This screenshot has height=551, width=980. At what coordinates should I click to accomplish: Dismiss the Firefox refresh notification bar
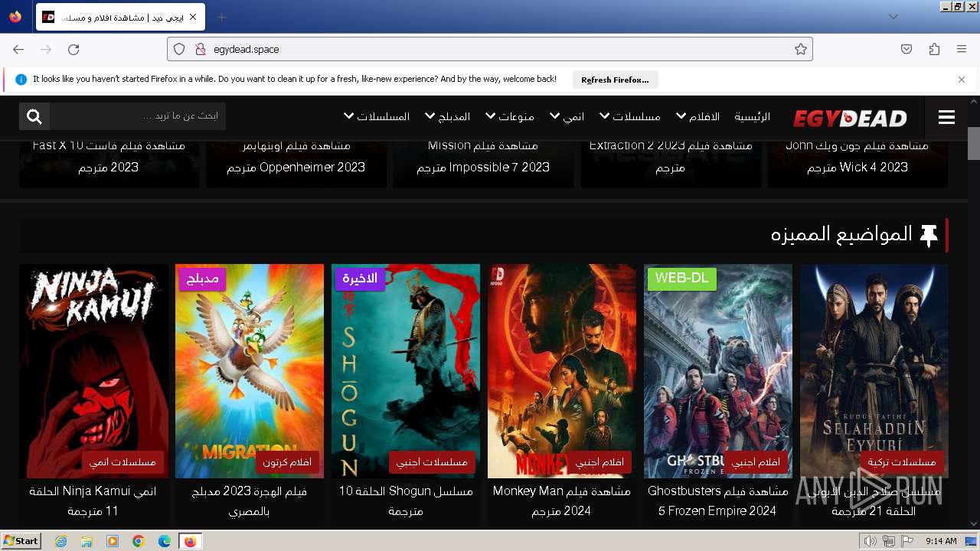tap(962, 79)
